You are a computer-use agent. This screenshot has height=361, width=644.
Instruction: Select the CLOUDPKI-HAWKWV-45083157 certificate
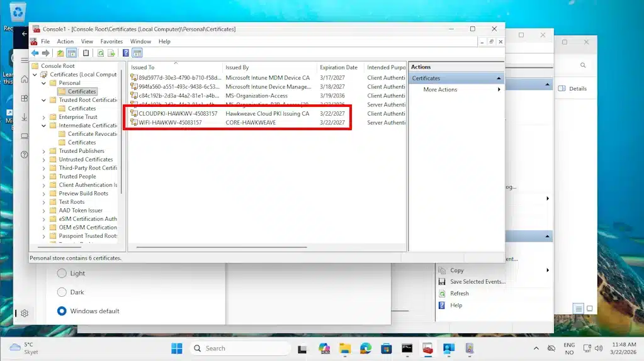[178, 114]
